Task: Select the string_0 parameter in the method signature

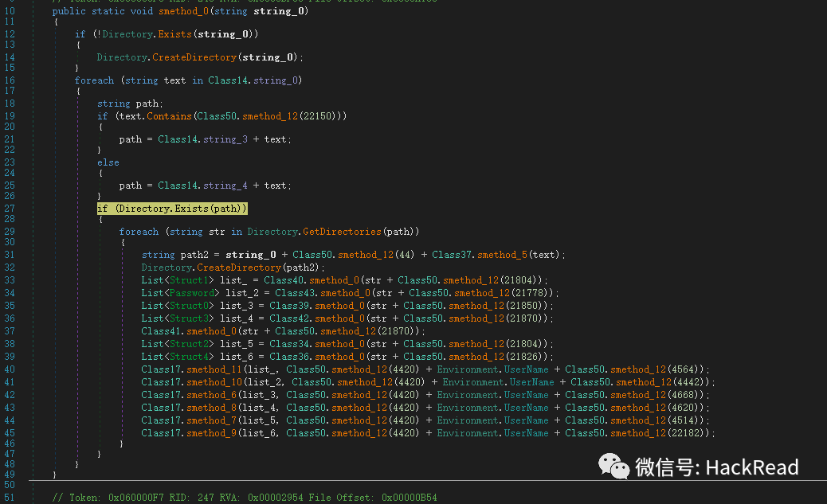Action: pyautogui.click(x=279, y=11)
